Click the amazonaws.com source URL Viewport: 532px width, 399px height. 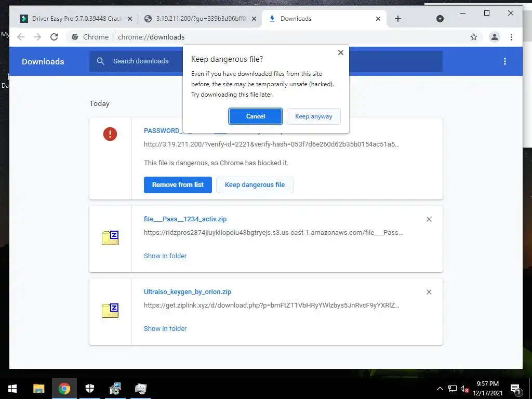273,233
